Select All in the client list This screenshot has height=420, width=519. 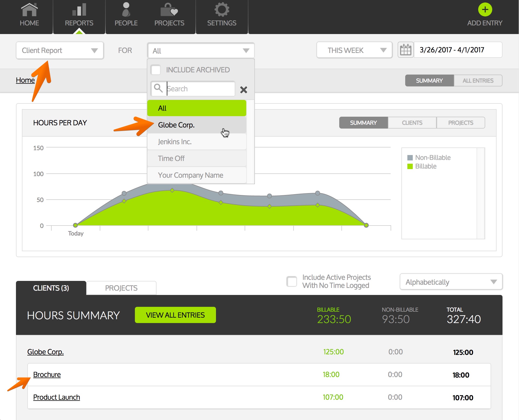coord(197,108)
